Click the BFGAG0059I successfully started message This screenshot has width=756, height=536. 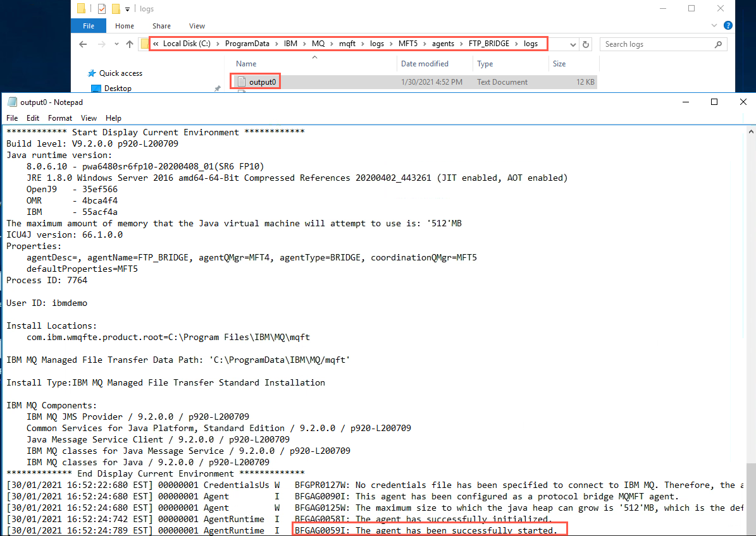pos(426,530)
